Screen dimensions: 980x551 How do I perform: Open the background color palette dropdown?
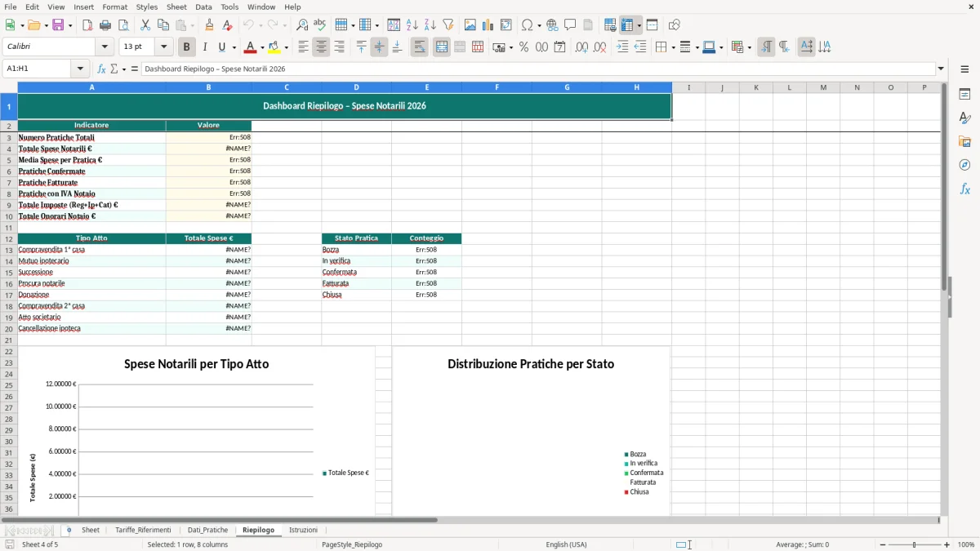287,47
